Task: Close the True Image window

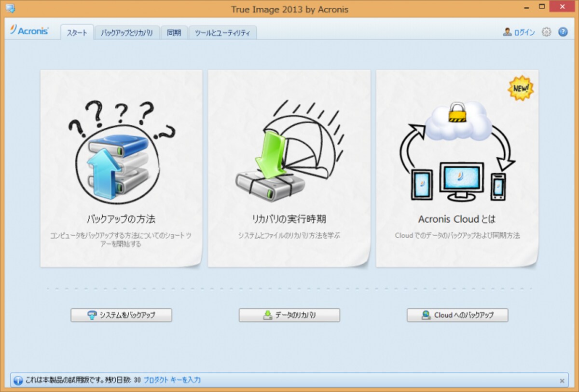Action: (562, 7)
